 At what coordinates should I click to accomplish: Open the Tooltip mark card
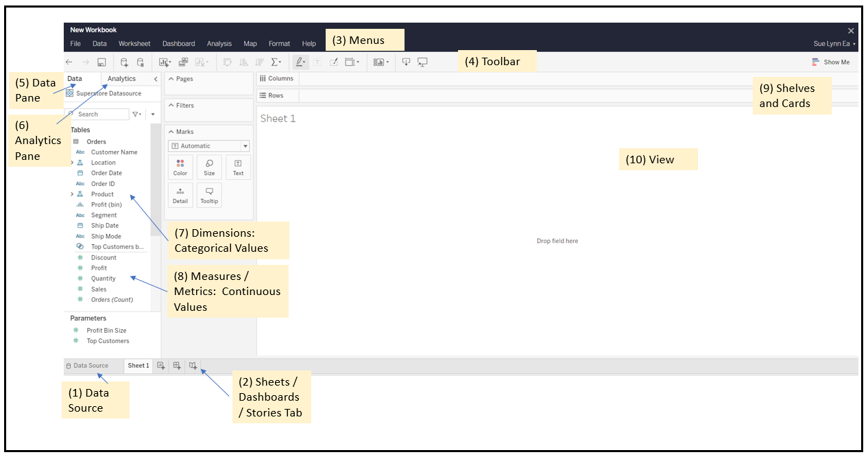click(209, 196)
